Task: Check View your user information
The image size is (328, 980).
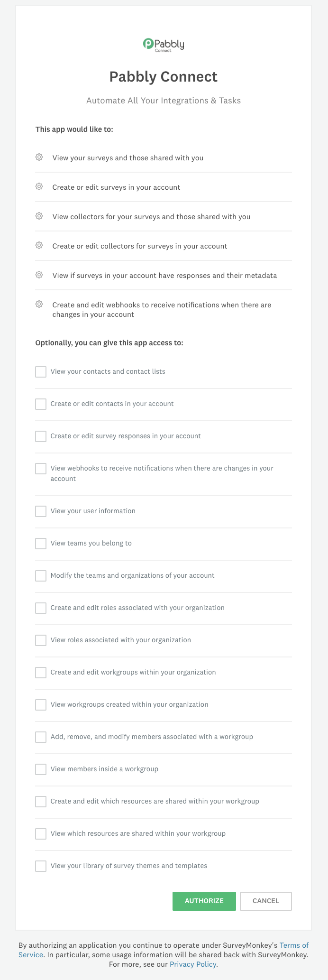Action: [41, 511]
